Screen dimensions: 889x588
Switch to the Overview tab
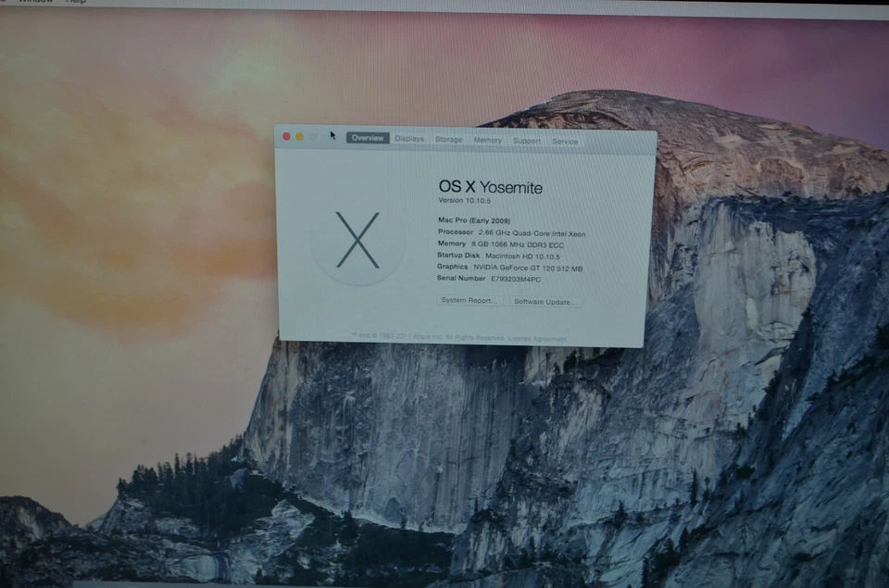coord(368,138)
